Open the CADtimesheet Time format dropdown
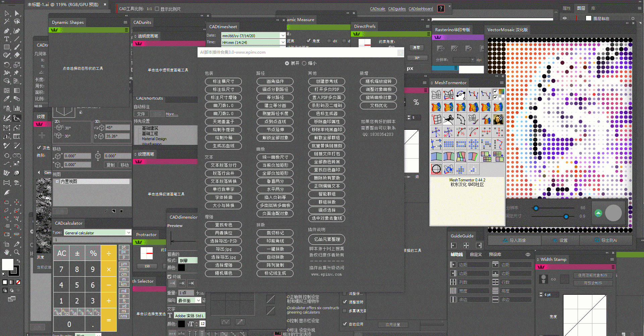This screenshot has width=644, height=336. tap(283, 42)
